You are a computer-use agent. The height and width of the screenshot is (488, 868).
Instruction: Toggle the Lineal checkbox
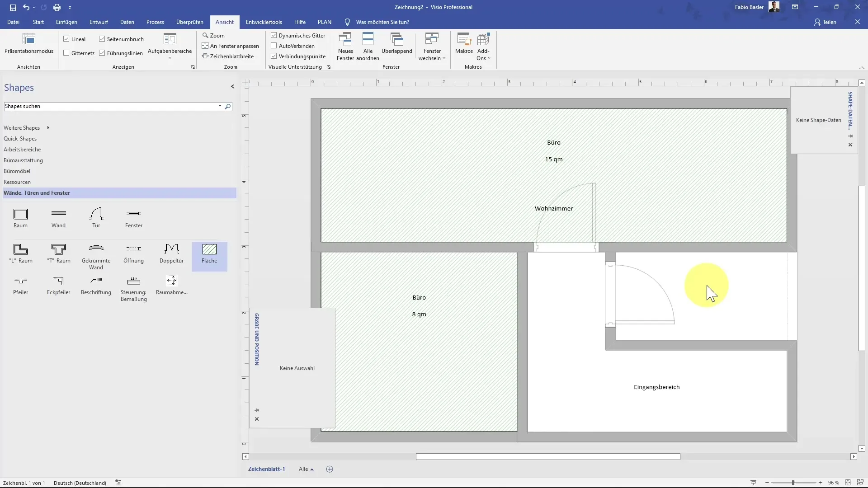66,39
